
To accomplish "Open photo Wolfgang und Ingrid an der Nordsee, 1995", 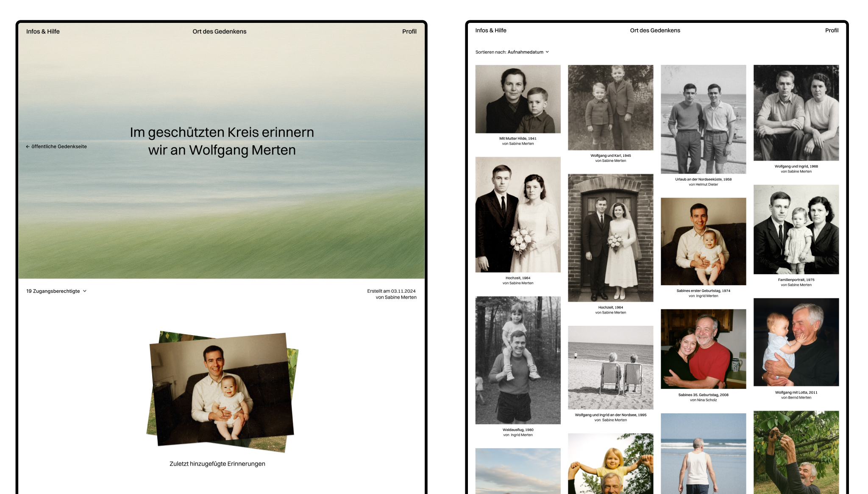I will coord(610,367).
